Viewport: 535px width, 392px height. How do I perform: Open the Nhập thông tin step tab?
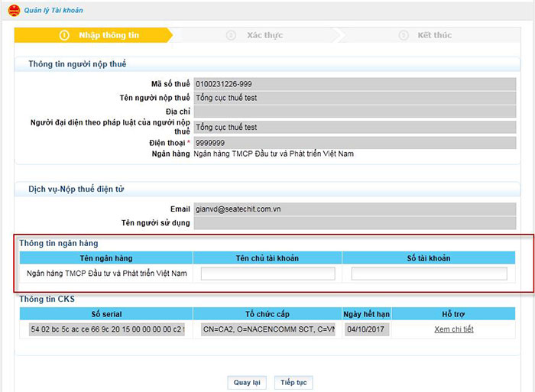click(93, 35)
